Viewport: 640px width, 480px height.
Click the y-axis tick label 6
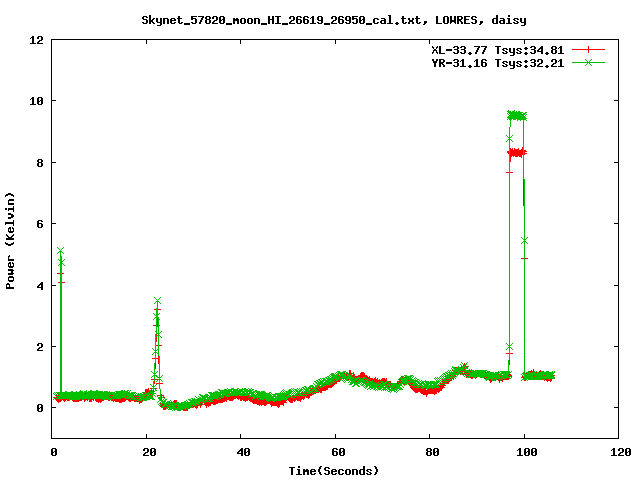pyautogui.click(x=40, y=224)
